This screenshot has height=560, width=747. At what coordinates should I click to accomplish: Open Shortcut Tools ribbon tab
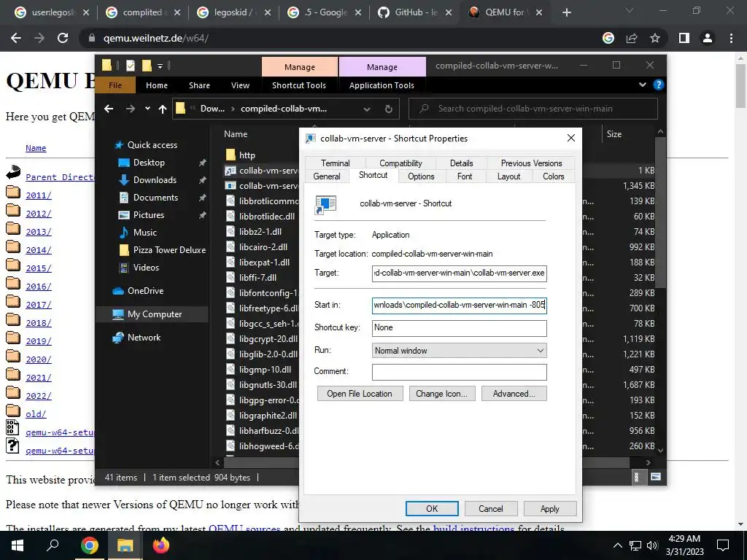click(299, 85)
